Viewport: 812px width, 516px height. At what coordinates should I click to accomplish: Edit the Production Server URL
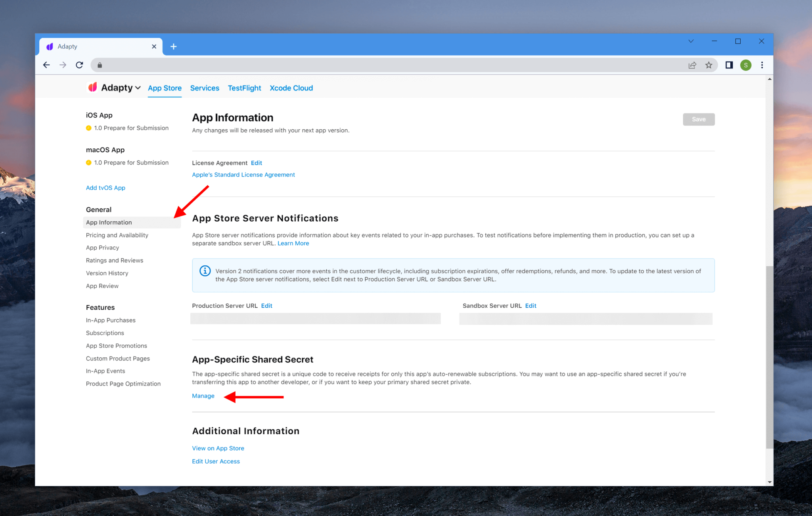click(266, 306)
